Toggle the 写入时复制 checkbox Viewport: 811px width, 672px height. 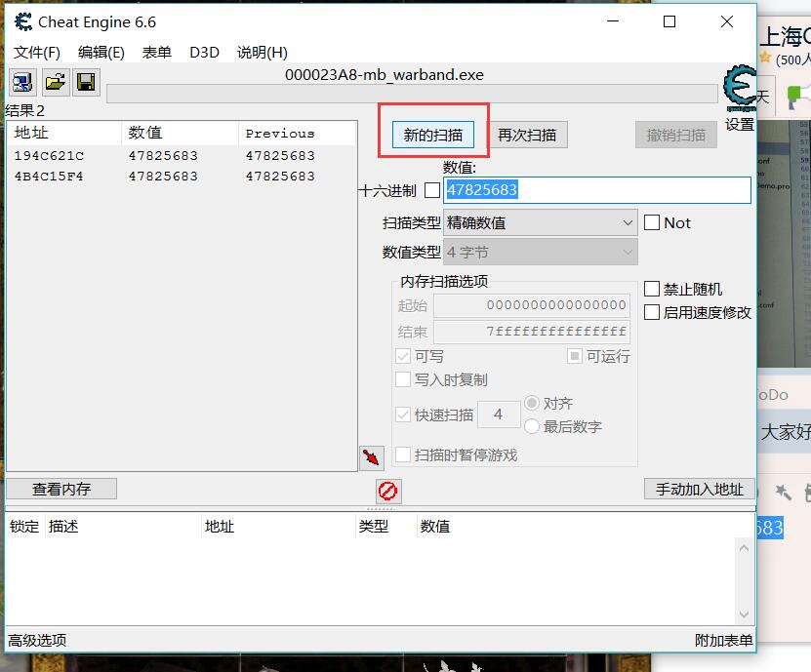403,380
